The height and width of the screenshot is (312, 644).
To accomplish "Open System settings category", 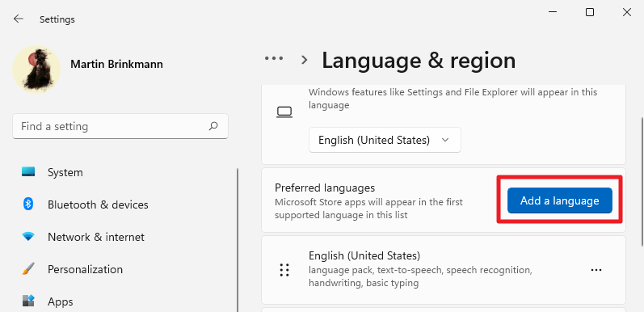I will [65, 172].
